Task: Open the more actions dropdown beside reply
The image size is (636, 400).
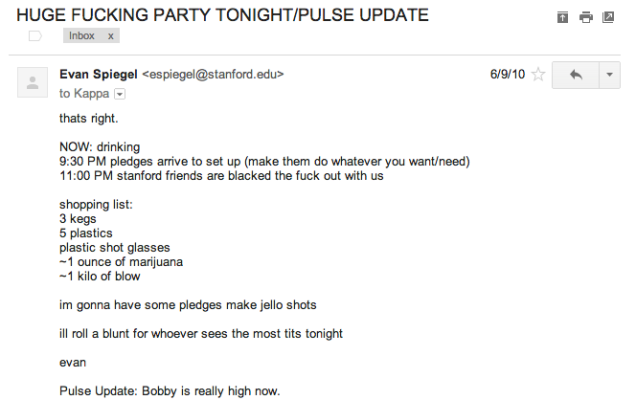Action: [x=610, y=75]
